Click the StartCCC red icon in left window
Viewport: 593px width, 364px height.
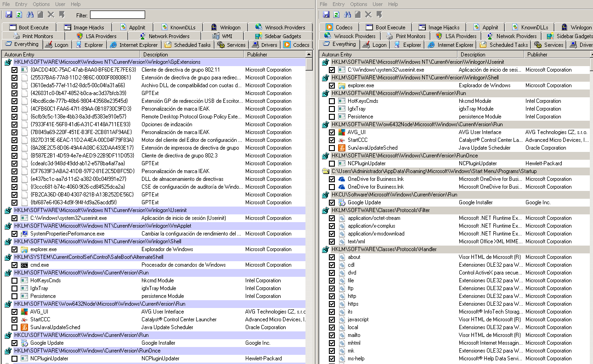[24, 319]
